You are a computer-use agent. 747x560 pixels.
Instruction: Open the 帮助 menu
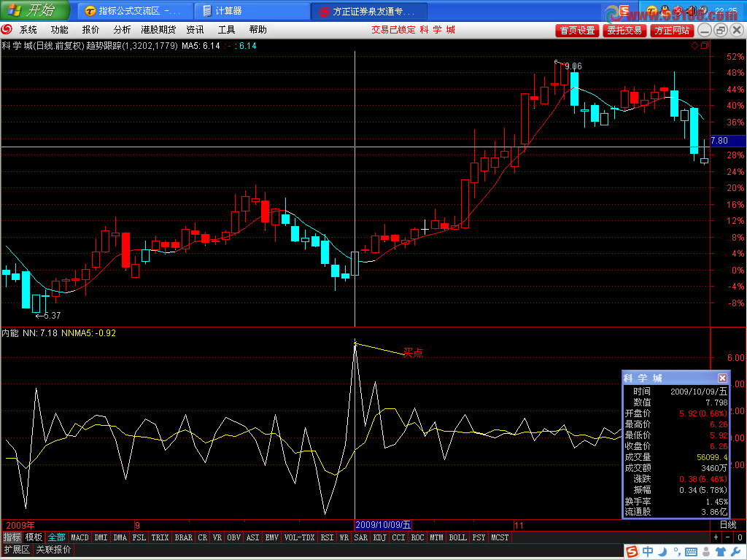pyautogui.click(x=258, y=29)
